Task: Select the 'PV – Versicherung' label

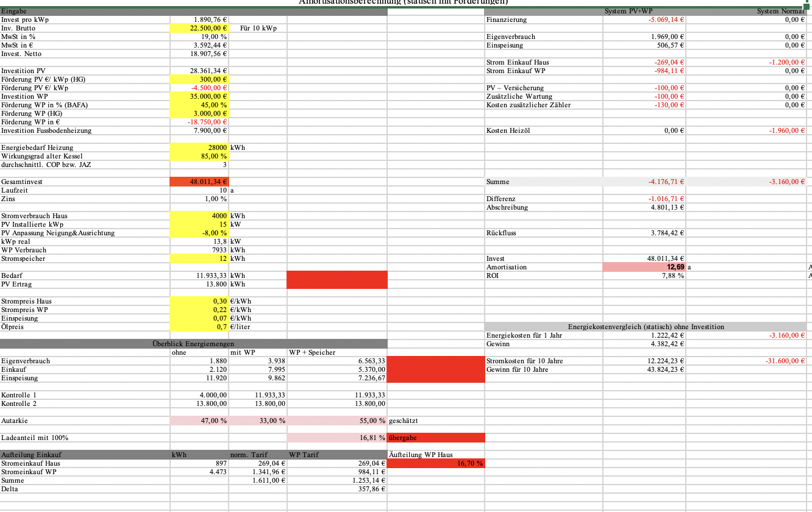Action: [x=515, y=88]
